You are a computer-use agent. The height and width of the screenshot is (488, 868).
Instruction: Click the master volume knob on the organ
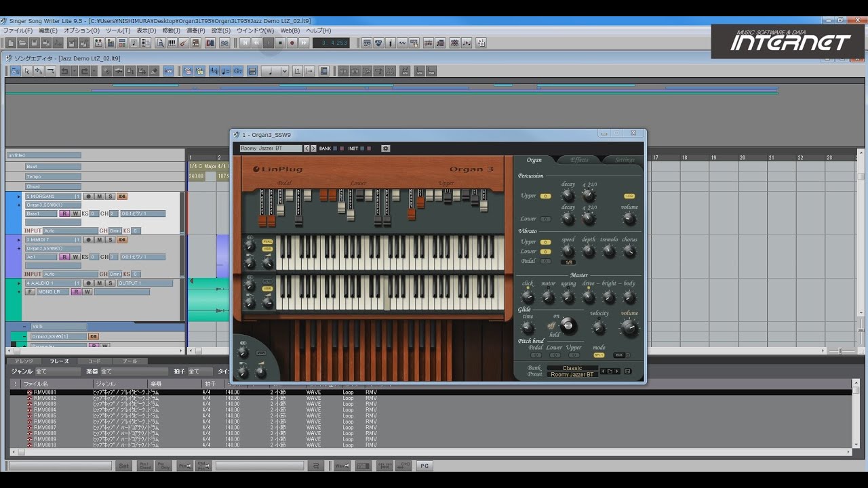(629, 329)
